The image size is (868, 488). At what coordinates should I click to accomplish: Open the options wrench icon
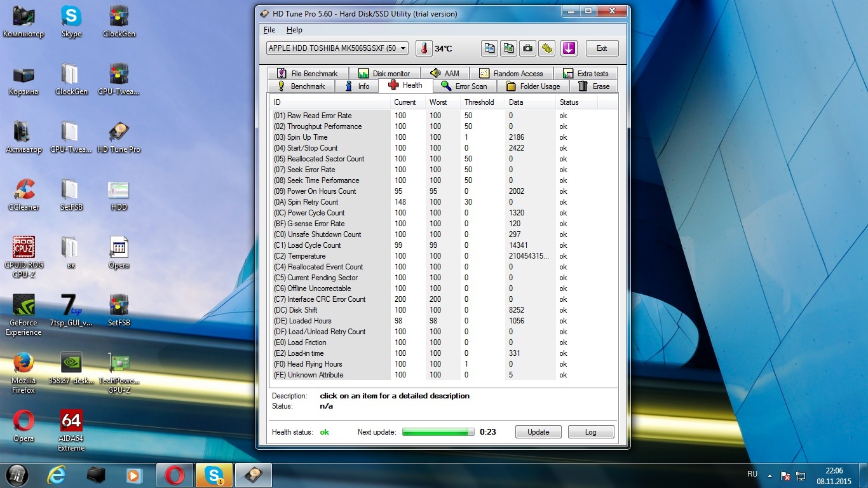click(546, 48)
